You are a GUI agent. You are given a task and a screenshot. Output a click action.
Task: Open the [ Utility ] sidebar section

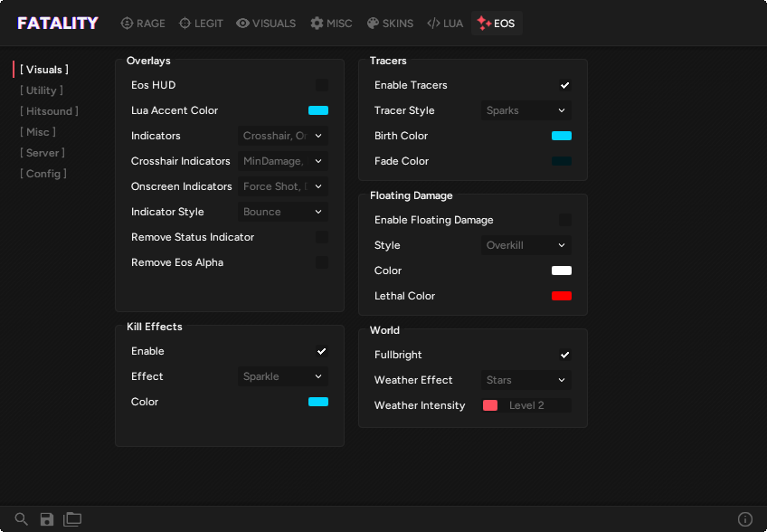pyautogui.click(x=42, y=90)
